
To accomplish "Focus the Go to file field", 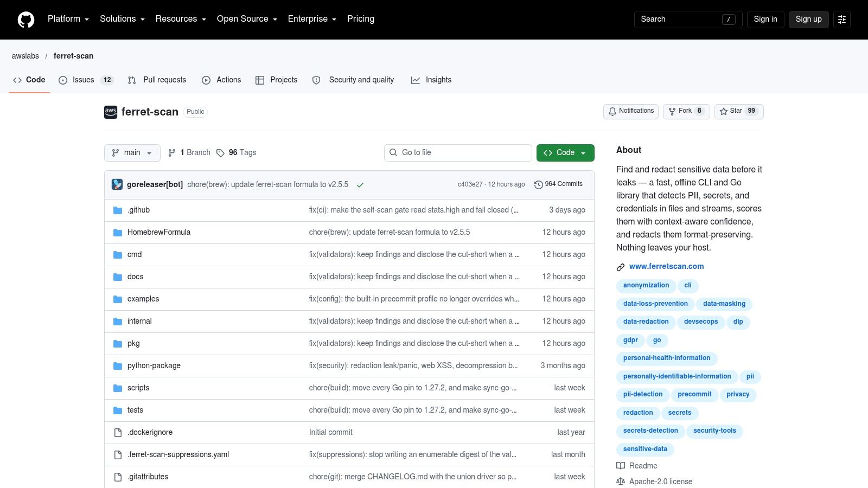I will click(458, 153).
